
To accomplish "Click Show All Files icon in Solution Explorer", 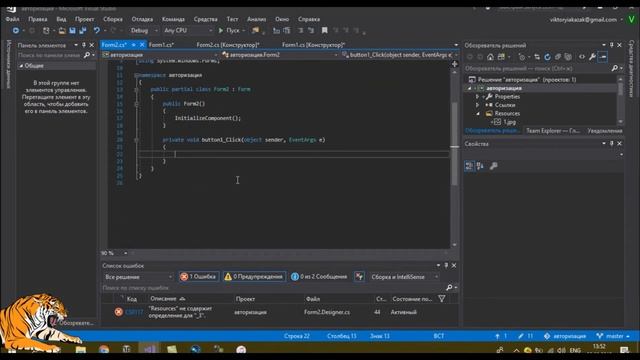I will pos(568,57).
